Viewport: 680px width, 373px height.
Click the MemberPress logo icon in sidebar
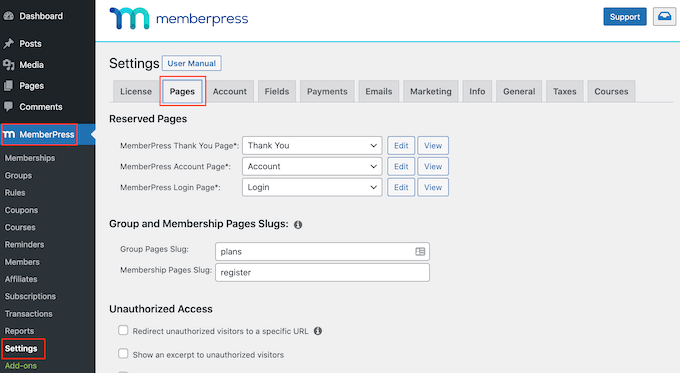[x=9, y=134]
